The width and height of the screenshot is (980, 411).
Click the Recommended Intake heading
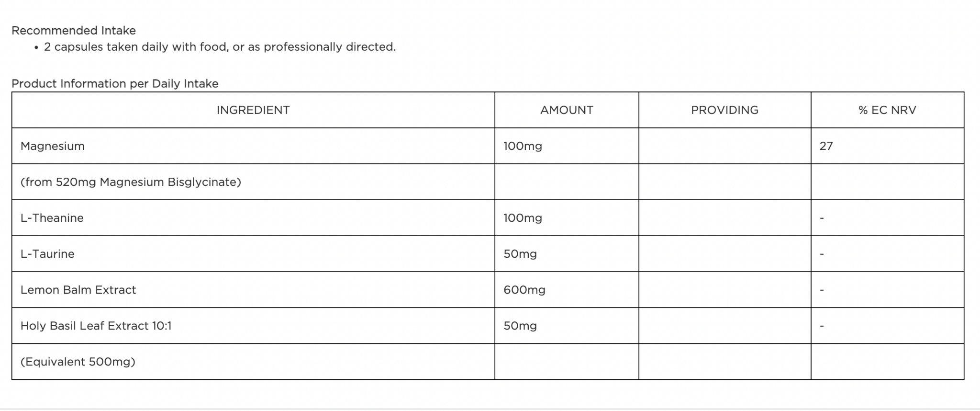(74, 31)
